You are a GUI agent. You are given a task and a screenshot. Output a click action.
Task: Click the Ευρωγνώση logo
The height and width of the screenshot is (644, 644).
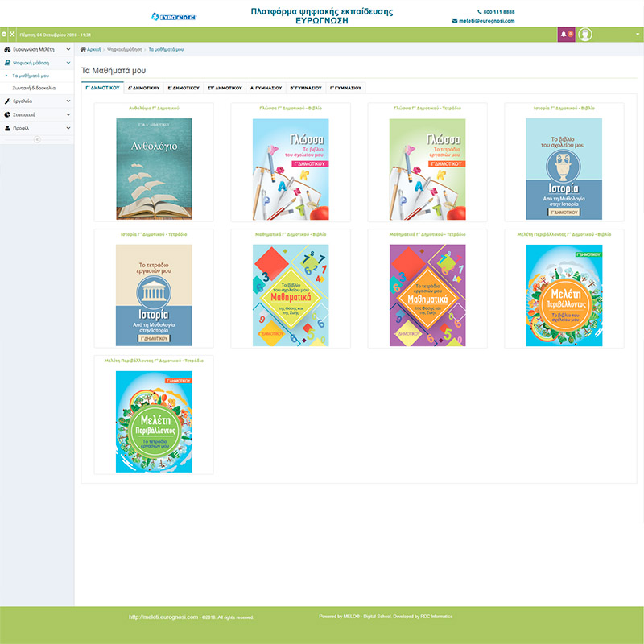point(174,16)
